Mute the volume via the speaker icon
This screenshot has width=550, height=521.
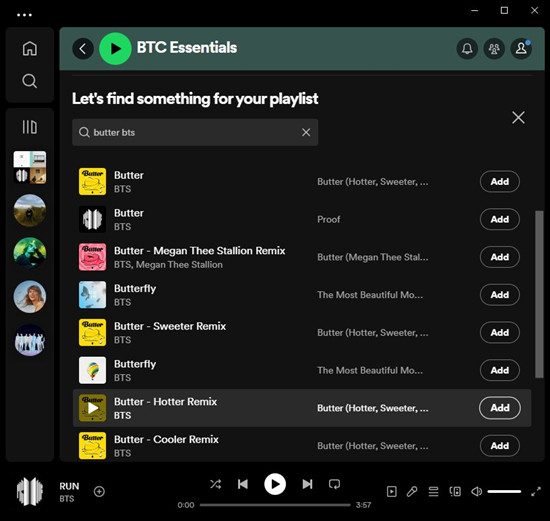(x=476, y=492)
